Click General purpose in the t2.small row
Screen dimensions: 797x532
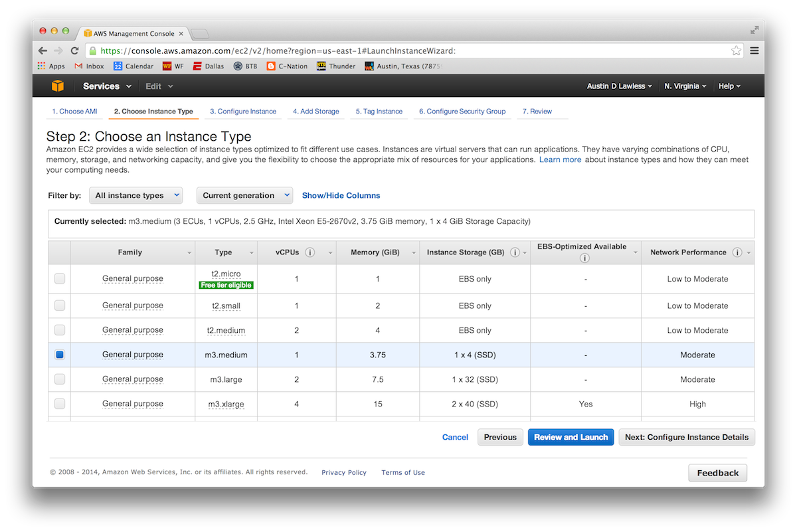tap(133, 306)
